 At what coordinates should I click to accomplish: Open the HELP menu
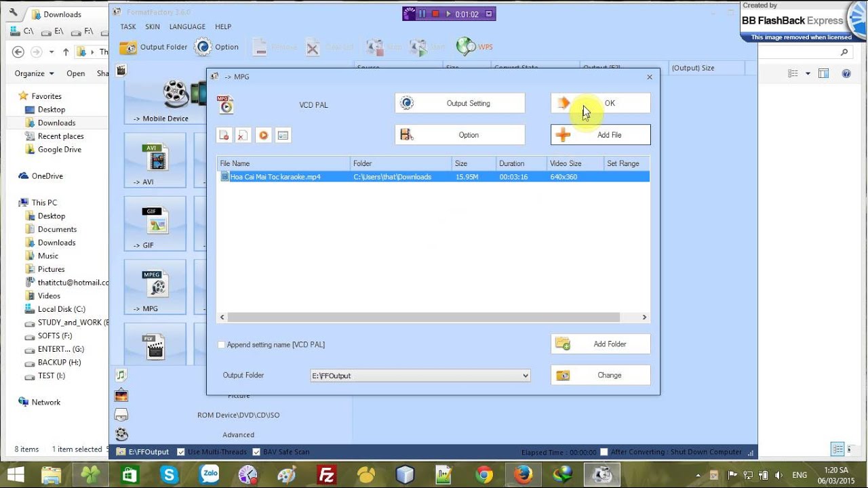223,26
